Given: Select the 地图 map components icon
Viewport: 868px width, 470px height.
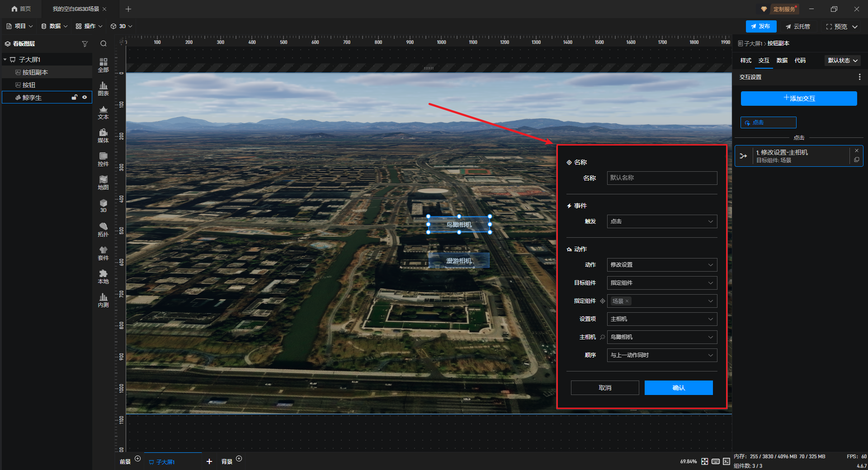Looking at the screenshot, I should click(103, 182).
